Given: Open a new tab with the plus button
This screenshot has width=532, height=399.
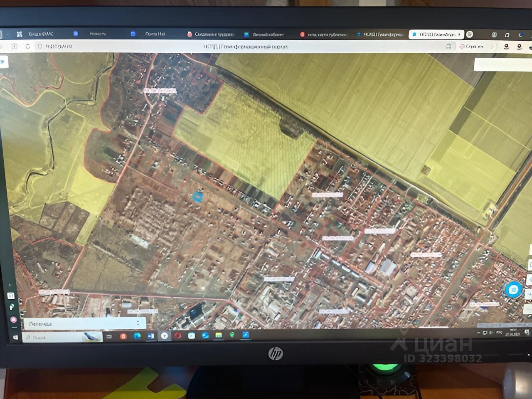Looking at the screenshot, I should point(470,34).
